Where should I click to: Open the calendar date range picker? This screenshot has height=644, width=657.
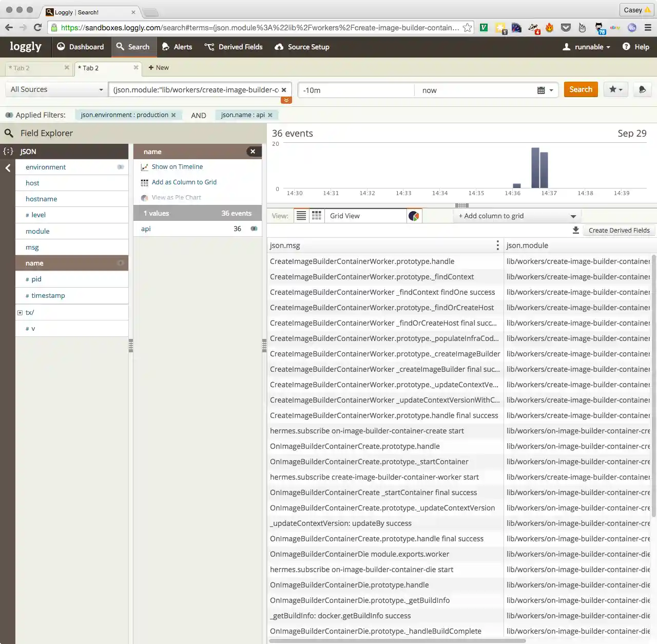pyautogui.click(x=545, y=90)
